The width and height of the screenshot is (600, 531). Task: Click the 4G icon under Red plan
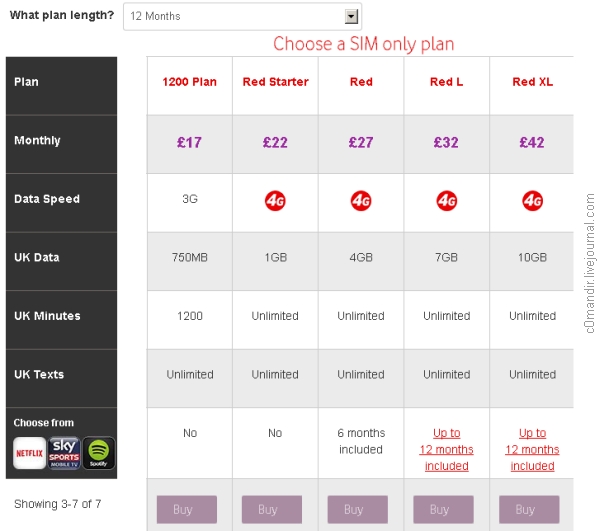361,201
